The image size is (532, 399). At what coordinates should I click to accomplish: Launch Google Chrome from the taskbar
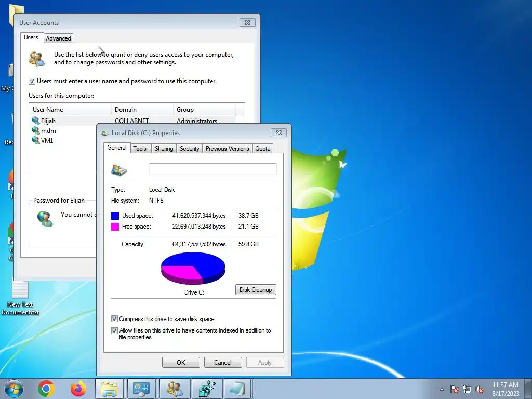(x=46, y=389)
